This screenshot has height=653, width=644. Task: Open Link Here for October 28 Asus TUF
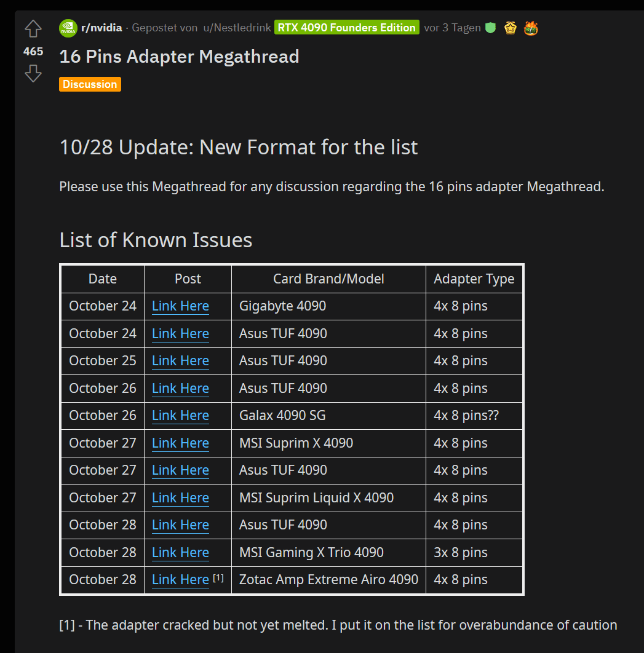click(180, 525)
